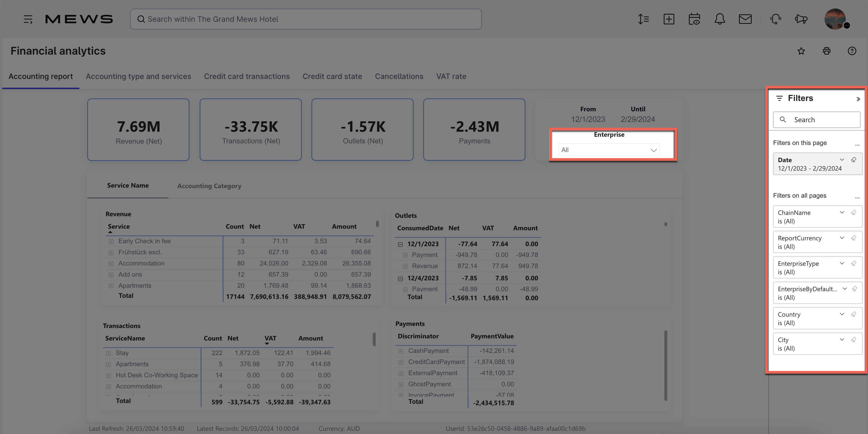868x434 pixels.
Task: Click the Revenue table vertical scrollbar
Action: (377, 224)
